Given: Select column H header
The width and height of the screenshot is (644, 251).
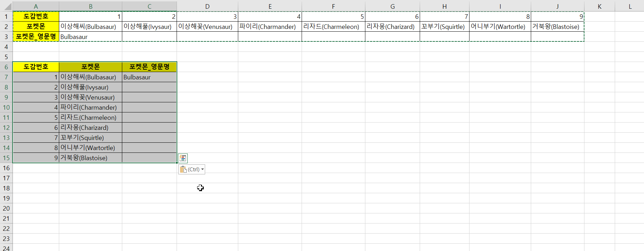Looking at the screenshot, I should pos(444,6).
